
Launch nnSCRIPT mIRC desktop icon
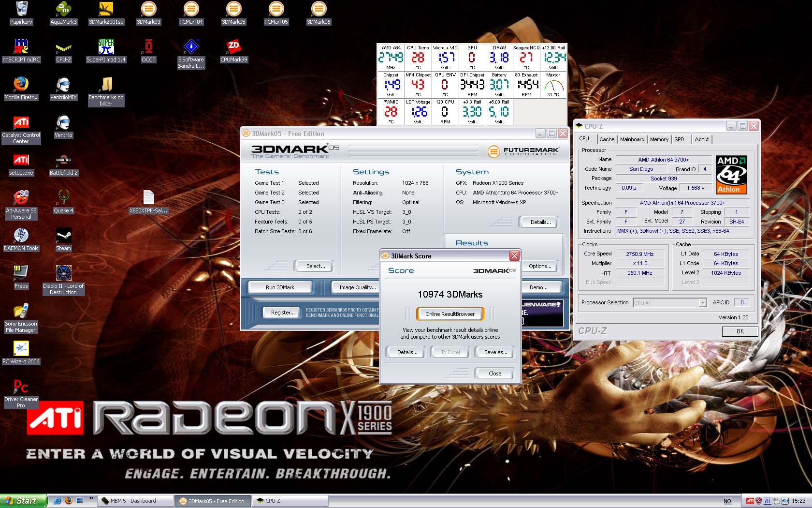[21, 50]
